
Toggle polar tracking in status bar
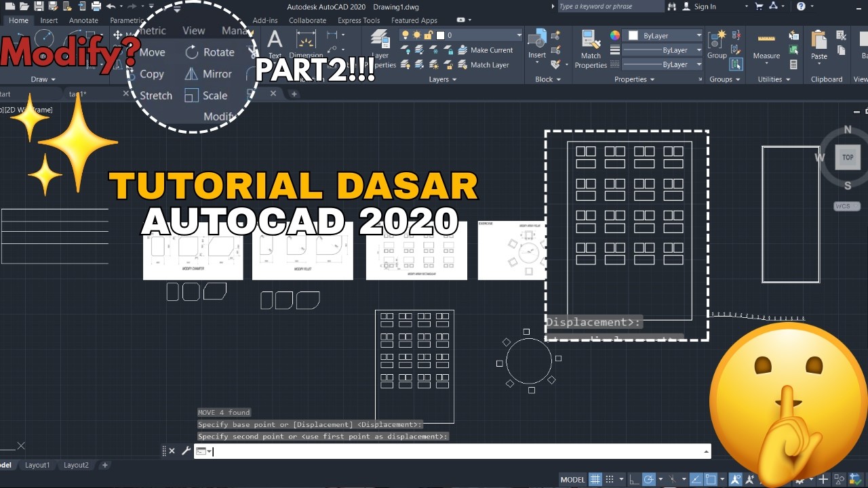coord(649,479)
